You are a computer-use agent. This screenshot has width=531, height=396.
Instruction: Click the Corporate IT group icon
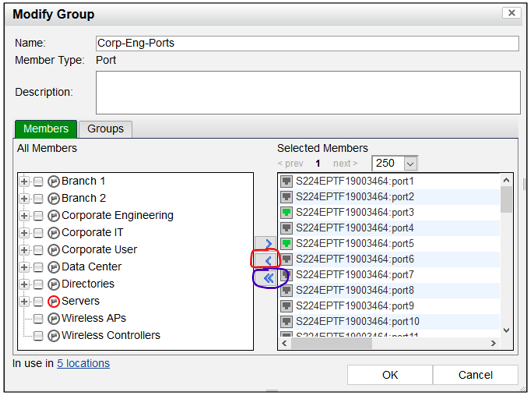pos(54,233)
